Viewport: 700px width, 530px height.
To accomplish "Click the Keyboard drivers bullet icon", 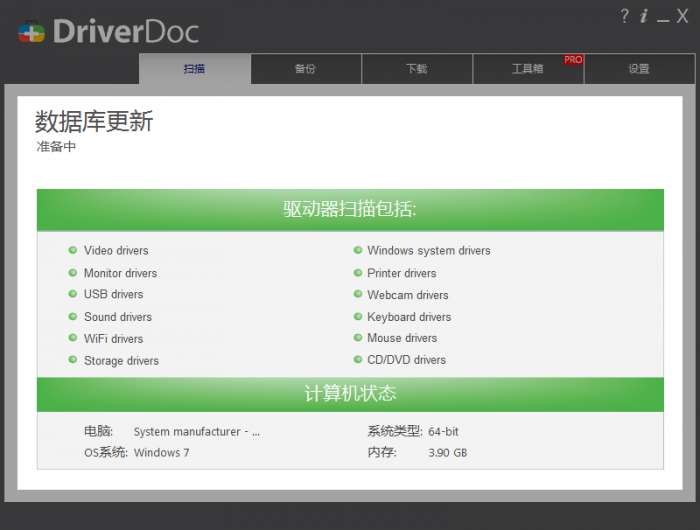I will pyautogui.click(x=358, y=316).
